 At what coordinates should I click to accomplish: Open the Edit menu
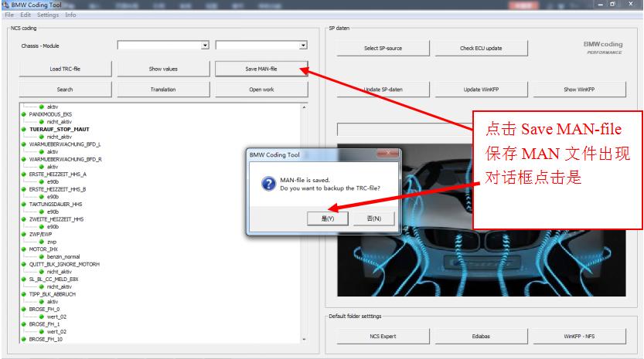26,15
